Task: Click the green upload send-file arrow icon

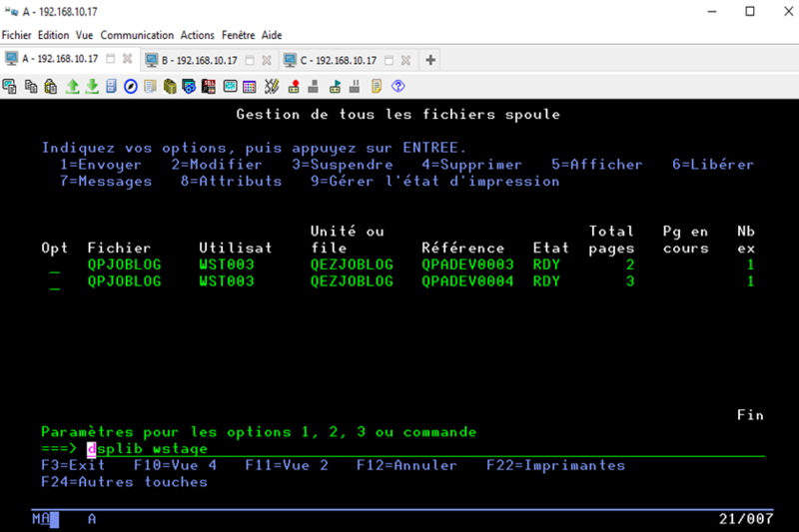Action: click(x=72, y=86)
